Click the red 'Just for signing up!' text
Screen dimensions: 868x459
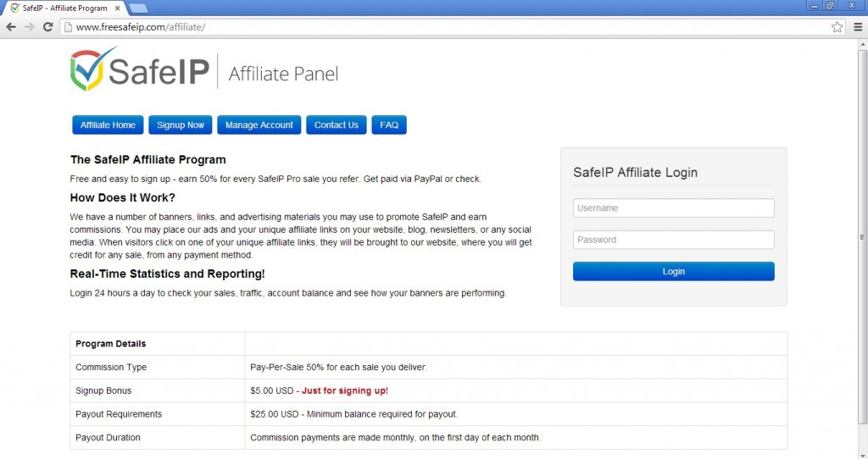click(345, 390)
